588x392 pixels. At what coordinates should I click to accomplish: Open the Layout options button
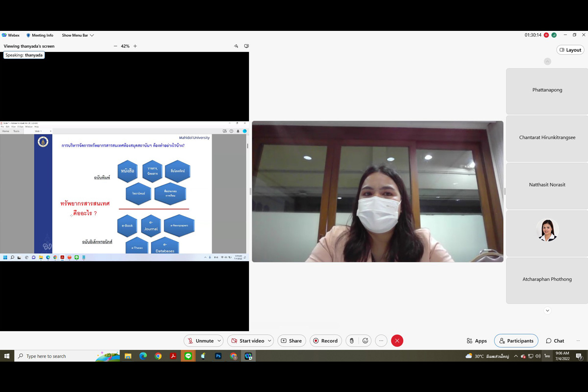coord(570,49)
